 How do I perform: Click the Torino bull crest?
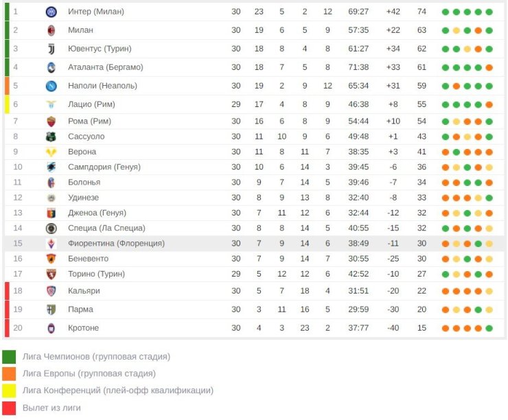click(x=51, y=274)
